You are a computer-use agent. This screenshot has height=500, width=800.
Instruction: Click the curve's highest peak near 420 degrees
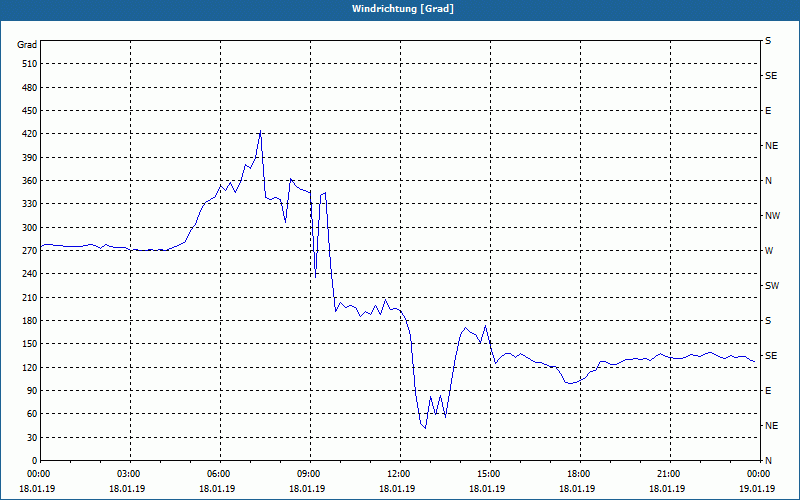pyautogui.click(x=261, y=131)
